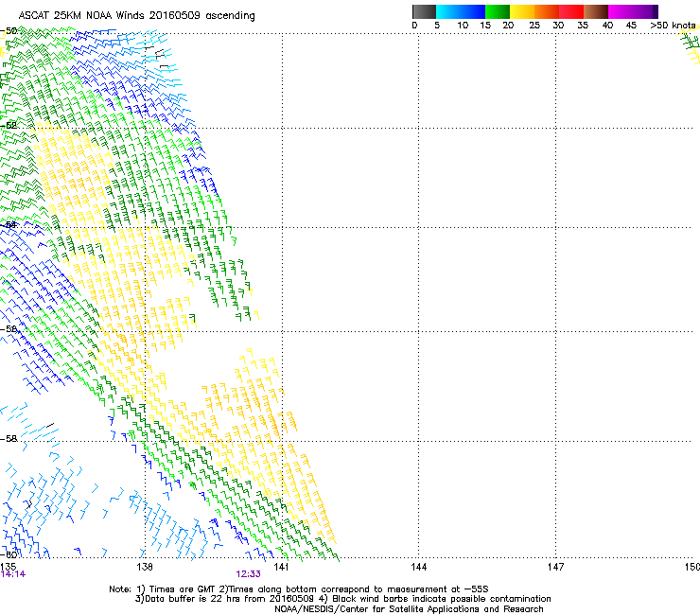Click the "40" label under the color legend
This screenshot has height=615, width=700.
[607, 26]
